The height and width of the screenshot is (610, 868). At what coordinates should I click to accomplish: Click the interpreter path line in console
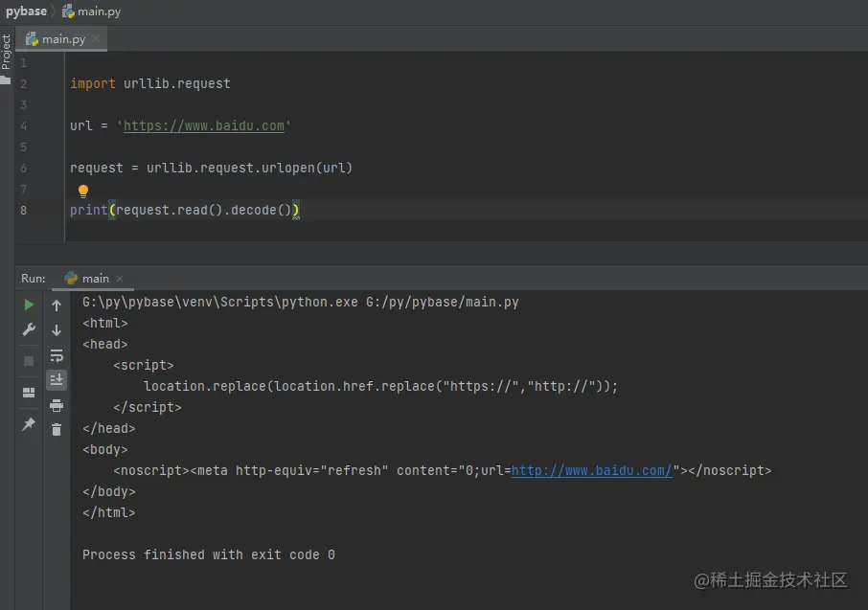coord(301,303)
